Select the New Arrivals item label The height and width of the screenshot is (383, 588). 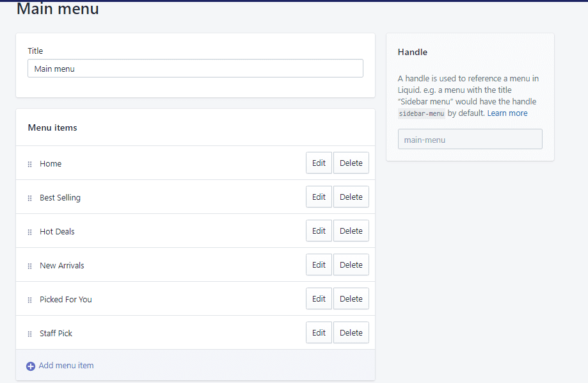(x=62, y=265)
